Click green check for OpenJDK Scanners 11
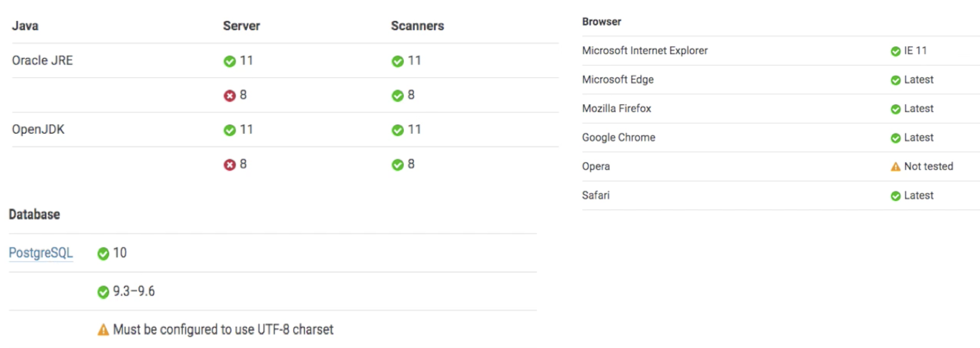 (397, 130)
